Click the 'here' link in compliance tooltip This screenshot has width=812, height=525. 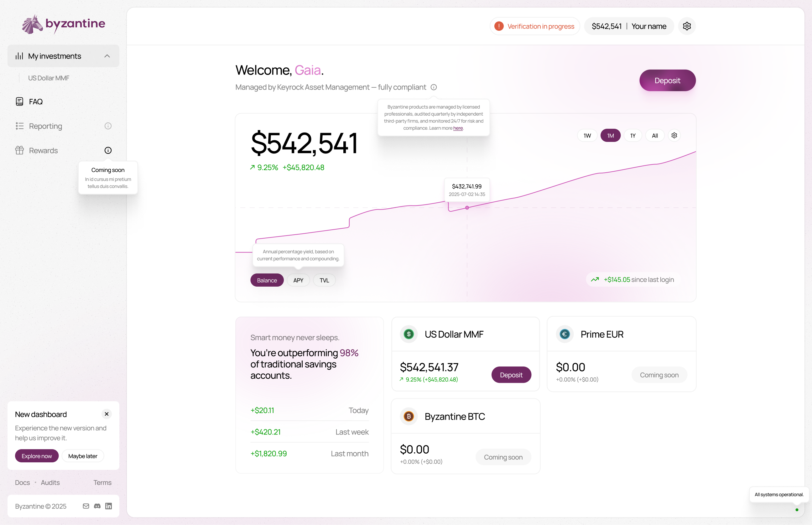coord(458,128)
